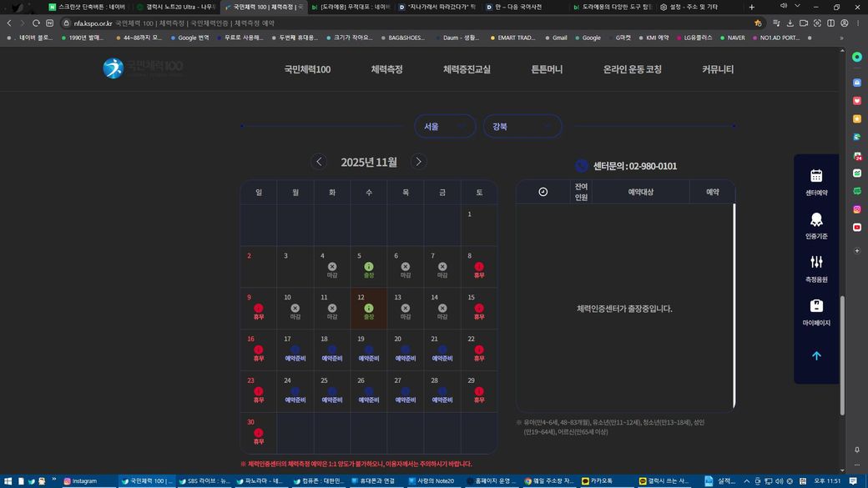Open the 커뮤니티 navigation menu
868x488 pixels.
click(718, 69)
